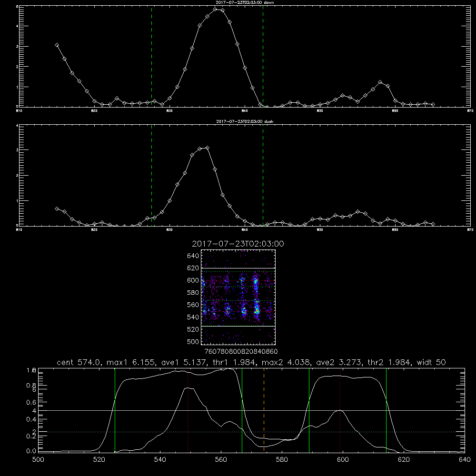Click the '580' label on the bottom plot x-axis
The image size is (476, 476).
(x=282, y=460)
